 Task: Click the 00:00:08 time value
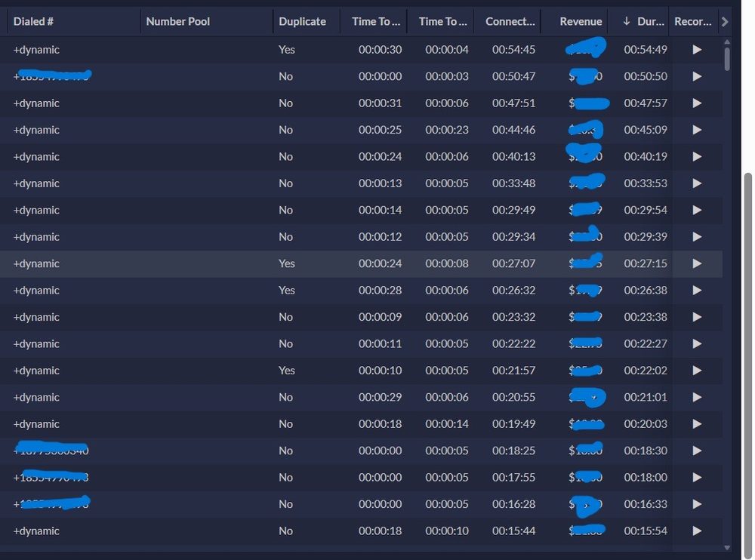[x=447, y=263]
